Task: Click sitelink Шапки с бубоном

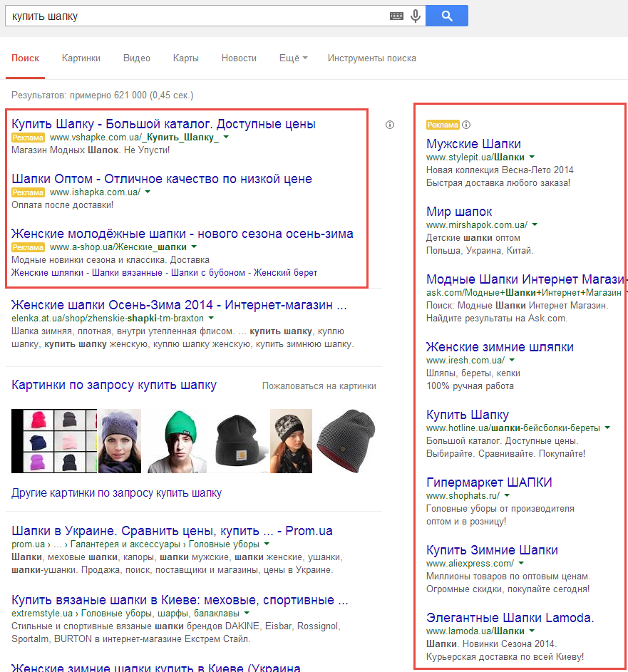Action: pyautogui.click(x=208, y=272)
